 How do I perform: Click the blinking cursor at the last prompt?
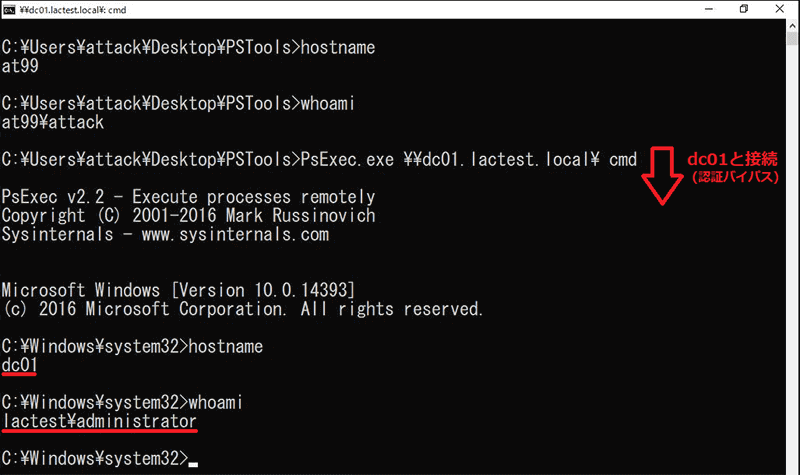193,464
